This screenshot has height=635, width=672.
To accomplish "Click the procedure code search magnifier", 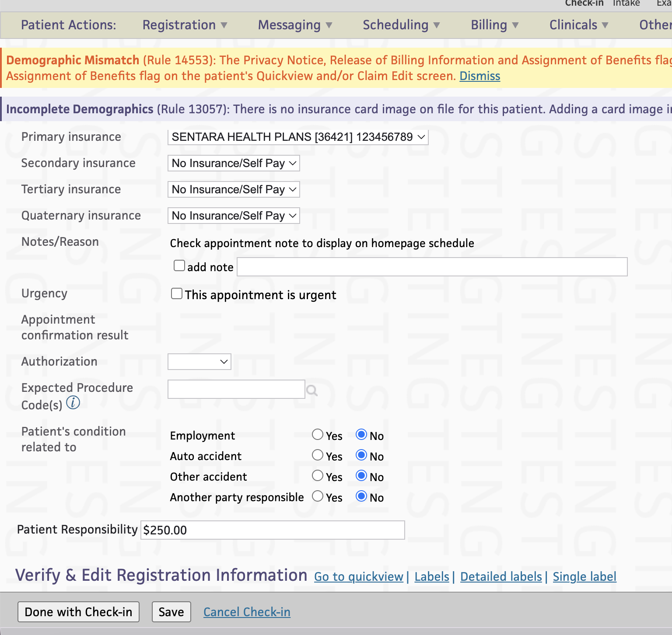I will 312,391.
